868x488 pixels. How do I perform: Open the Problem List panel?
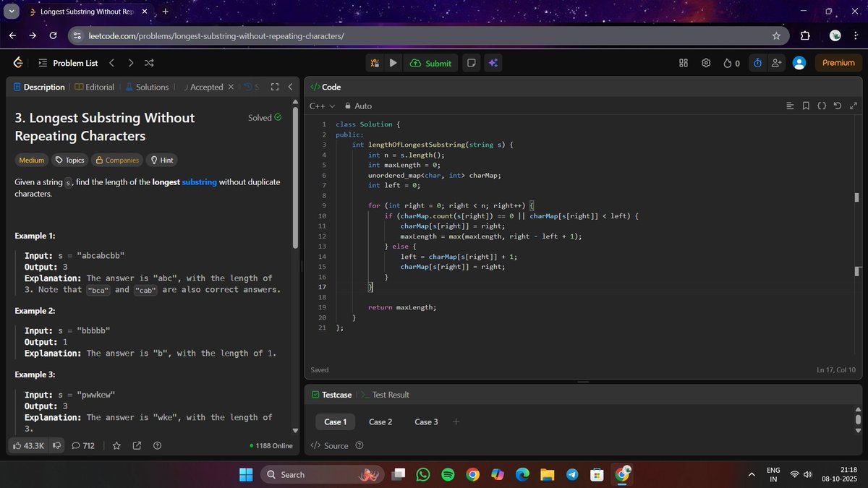67,63
